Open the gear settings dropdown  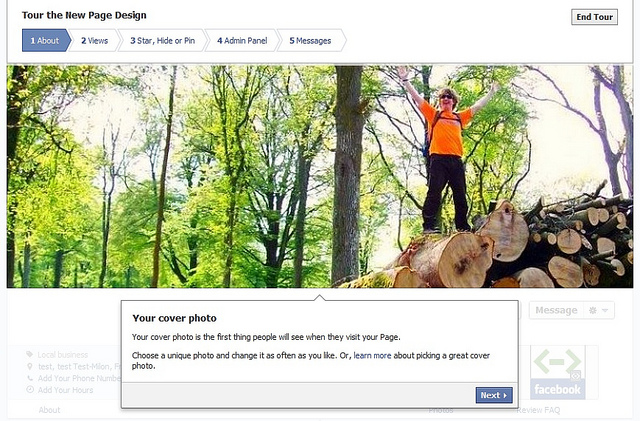point(599,311)
